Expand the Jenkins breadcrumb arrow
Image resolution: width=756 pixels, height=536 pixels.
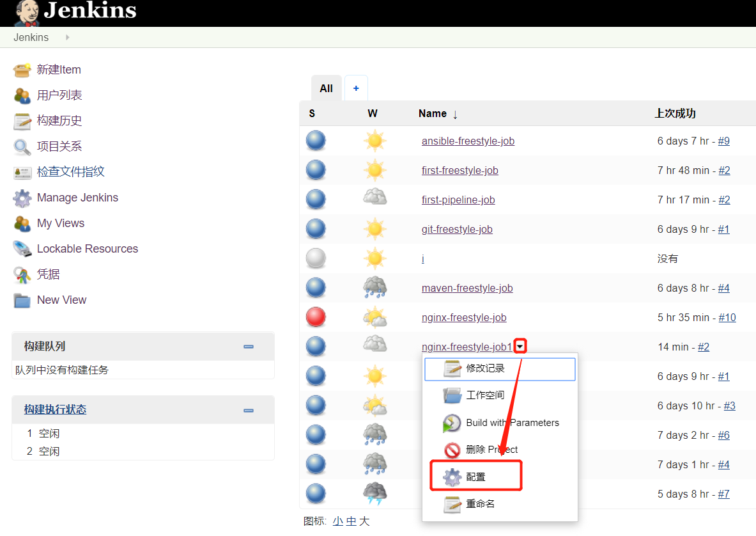(68, 37)
